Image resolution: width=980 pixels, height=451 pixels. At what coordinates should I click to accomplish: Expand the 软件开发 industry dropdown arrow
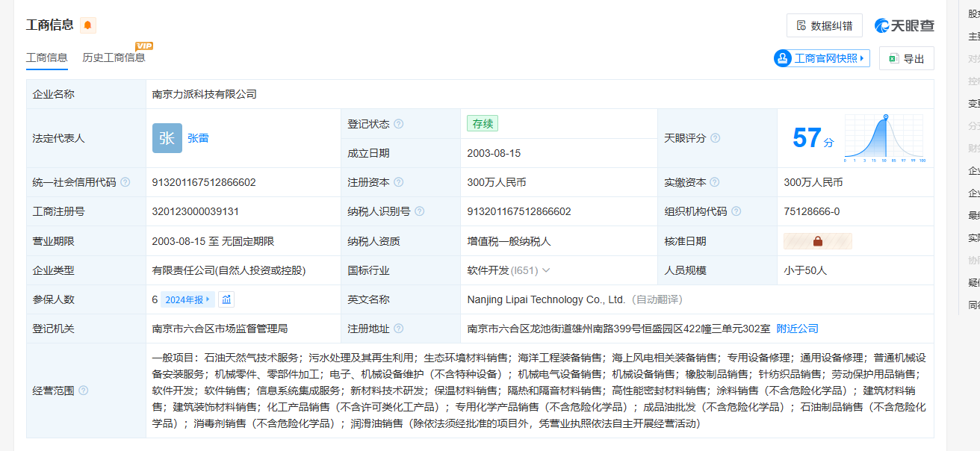click(x=546, y=270)
